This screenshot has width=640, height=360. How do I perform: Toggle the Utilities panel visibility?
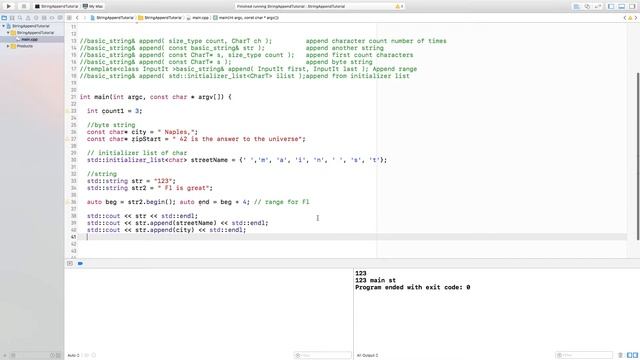632,7
